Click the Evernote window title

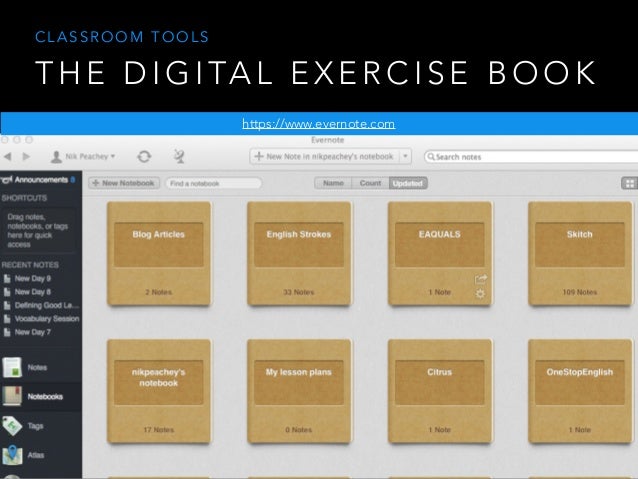click(328, 140)
